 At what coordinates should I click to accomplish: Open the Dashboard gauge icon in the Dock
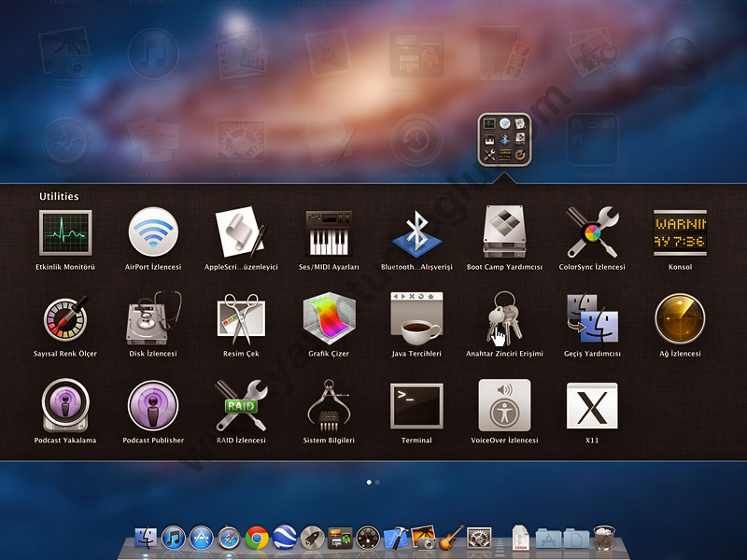[368, 539]
